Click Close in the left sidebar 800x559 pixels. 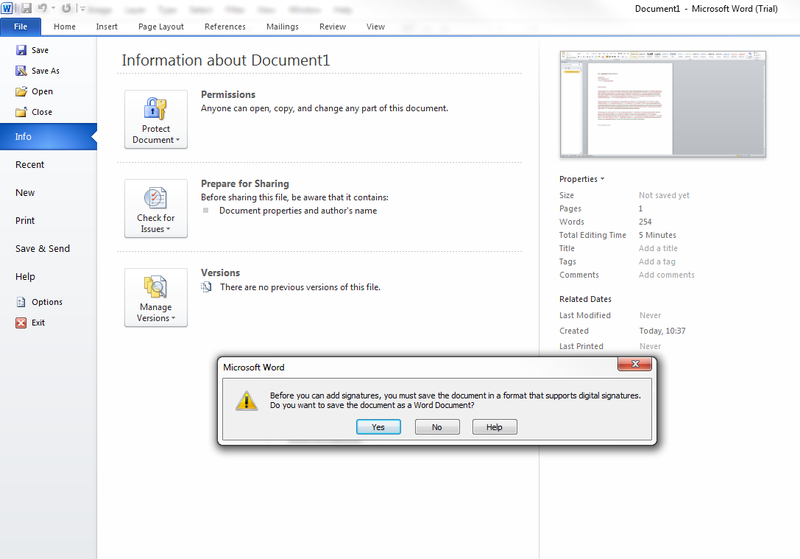click(41, 112)
